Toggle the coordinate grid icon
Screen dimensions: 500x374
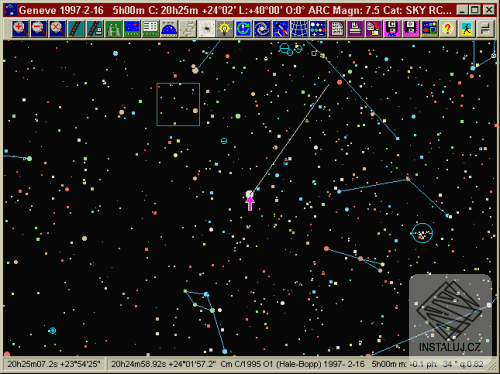[x=299, y=29]
